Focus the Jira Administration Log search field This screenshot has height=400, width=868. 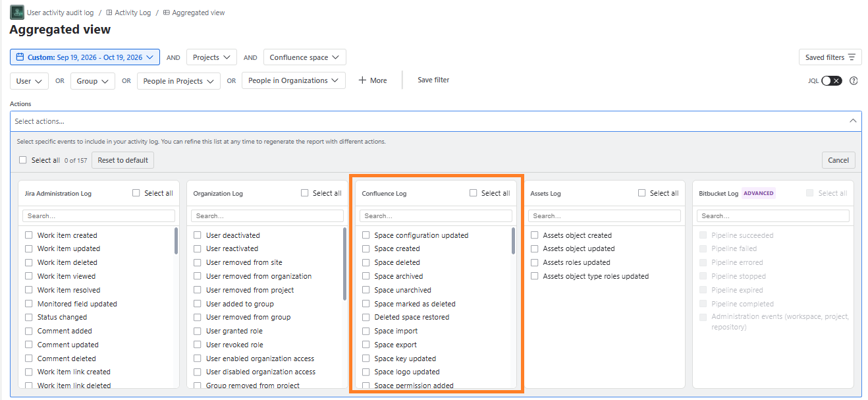[99, 215]
